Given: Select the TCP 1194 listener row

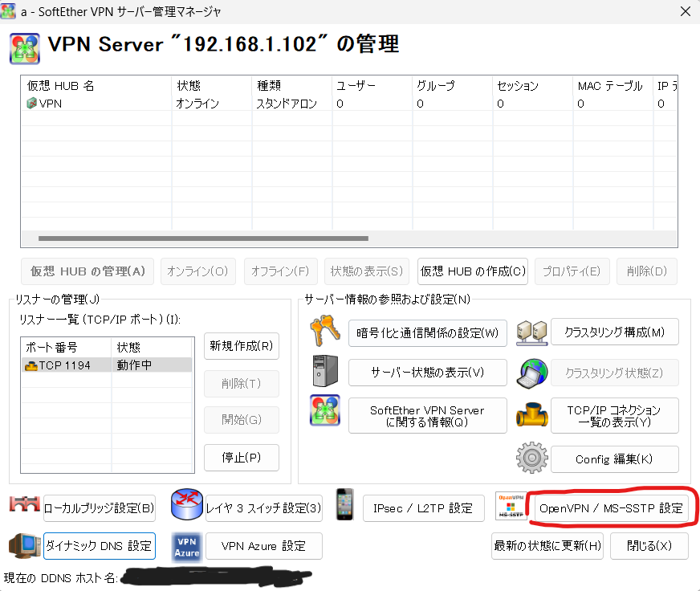Looking at the screenshot, I should (x=107, y=365).
